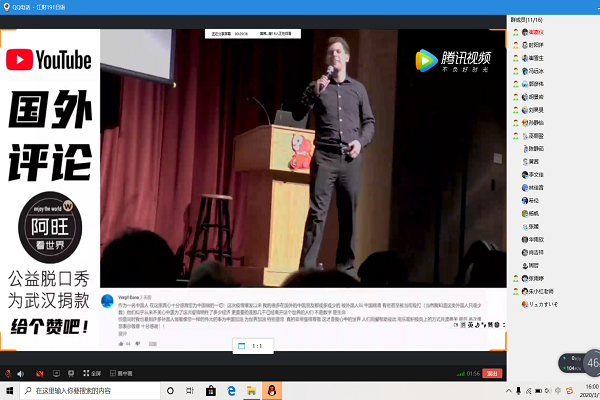Click the microphone icon in system tray
Viewport: 600px width, 400px height.
pyautogui.click(x=518, y=391)
